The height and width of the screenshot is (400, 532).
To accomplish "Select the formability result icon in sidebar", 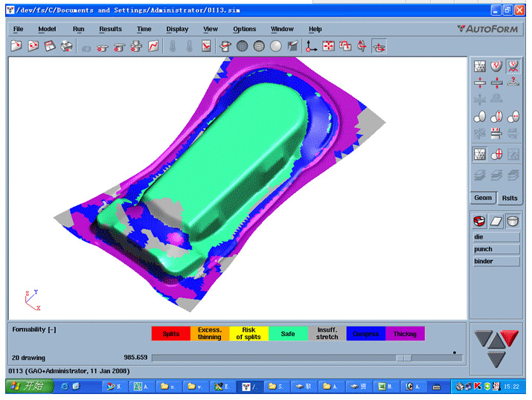I will click(513, 66).
